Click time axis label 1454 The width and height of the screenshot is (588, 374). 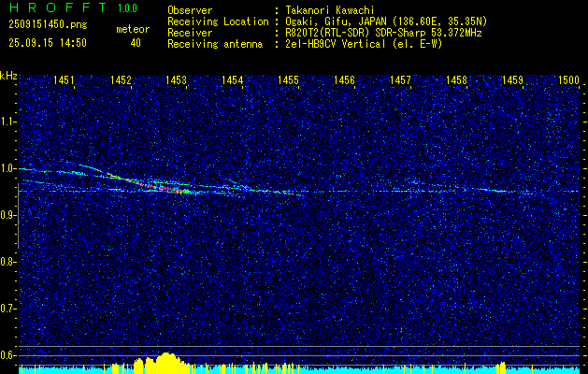point(232,79)
